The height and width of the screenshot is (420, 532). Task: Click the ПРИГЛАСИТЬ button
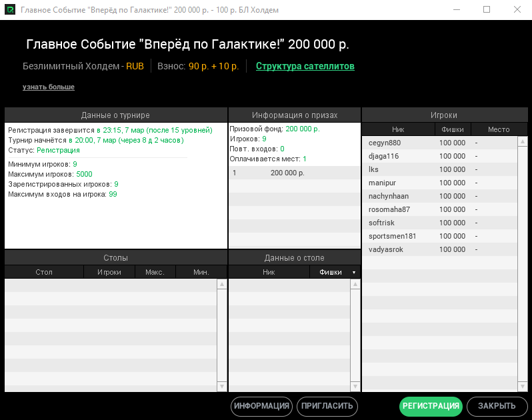(x=327, y=406)
